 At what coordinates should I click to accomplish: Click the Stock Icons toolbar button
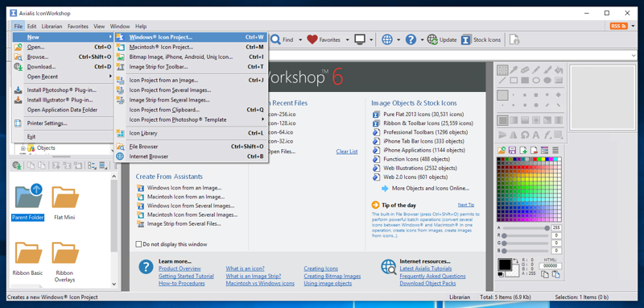point(481,40)
